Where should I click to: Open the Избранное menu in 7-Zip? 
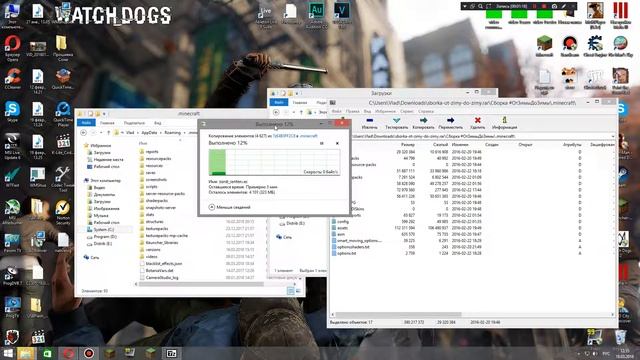(x=385, y=111)
